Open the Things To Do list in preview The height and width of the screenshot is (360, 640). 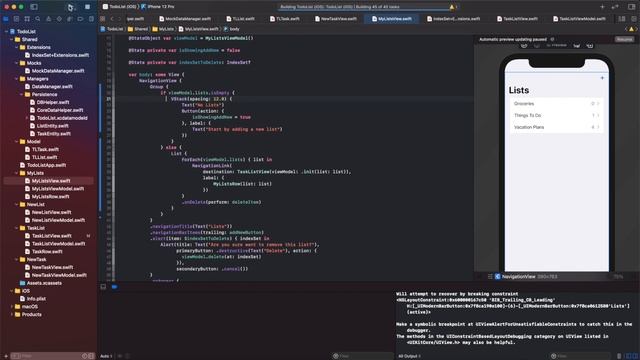[556, 116]
